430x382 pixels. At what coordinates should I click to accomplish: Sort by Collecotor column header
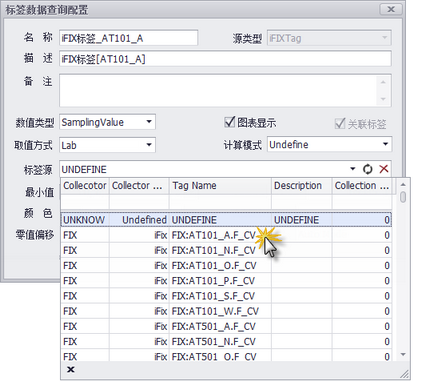click(x=85, y=185)
